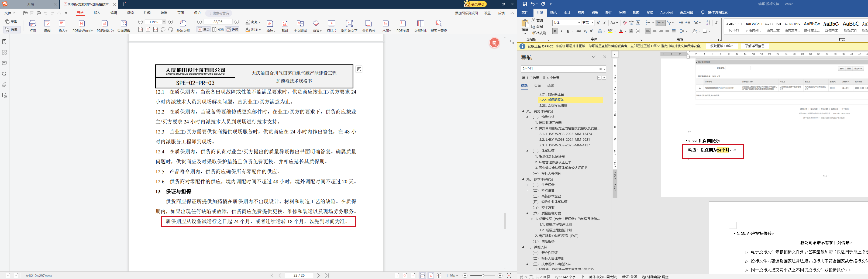The height and width of the screenshot is (279, 868).
Task: Collapse the 商务详评部分 heading in navigation
Action: coord(523,111)
